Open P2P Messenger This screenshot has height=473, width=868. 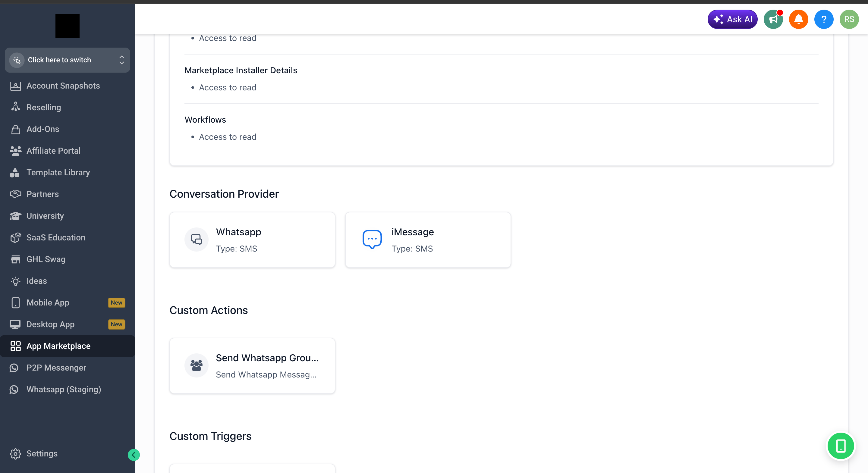point(68,368)
